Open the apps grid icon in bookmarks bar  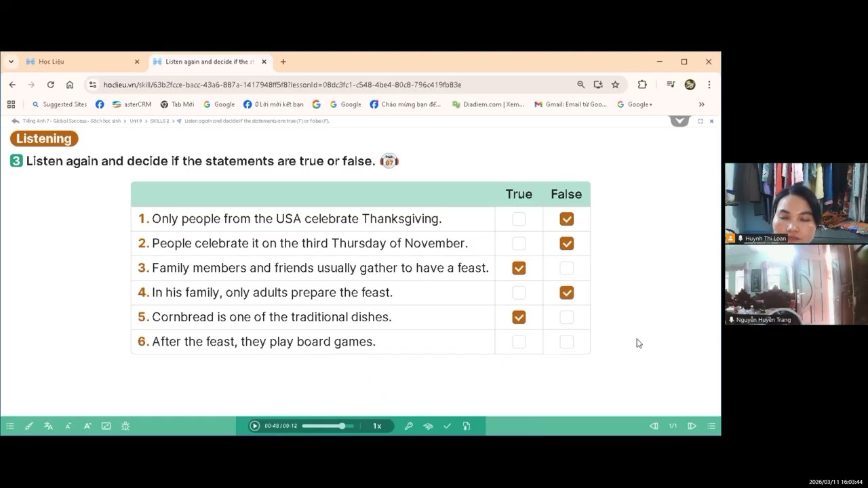click(11, 104)
